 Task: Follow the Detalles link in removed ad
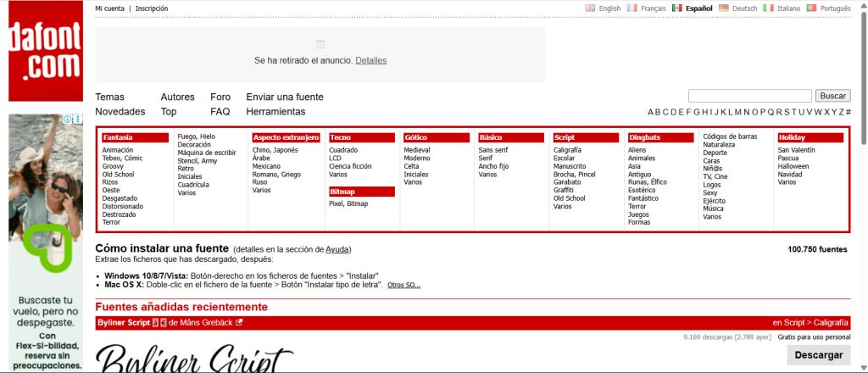pos(371,60)
